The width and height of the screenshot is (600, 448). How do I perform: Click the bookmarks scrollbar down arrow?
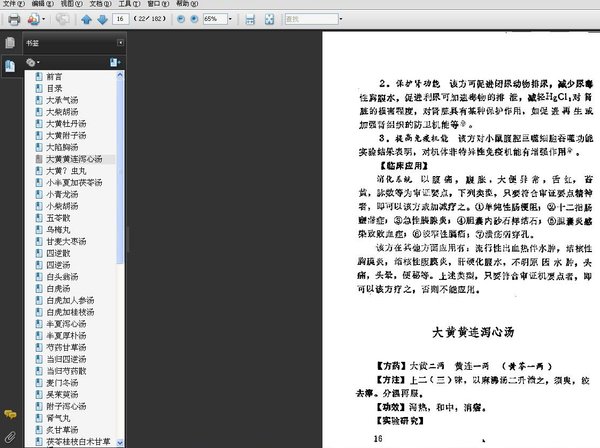[120, 443]
